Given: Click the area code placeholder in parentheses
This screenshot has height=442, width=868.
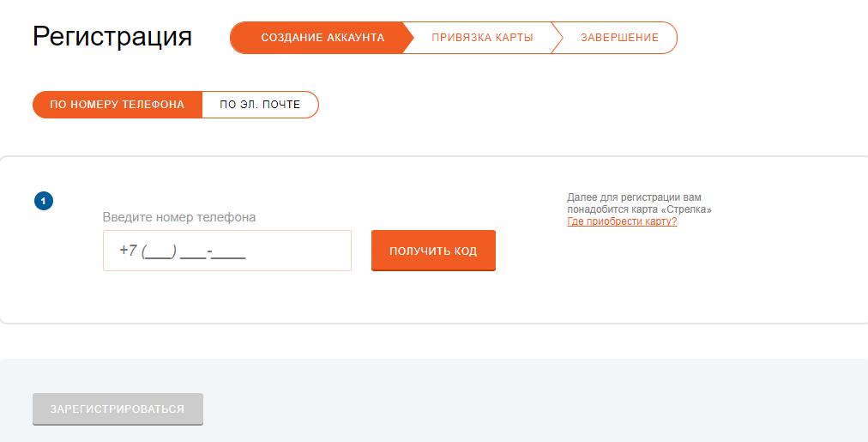Looking at the screenshot, I should coord(160,251).
